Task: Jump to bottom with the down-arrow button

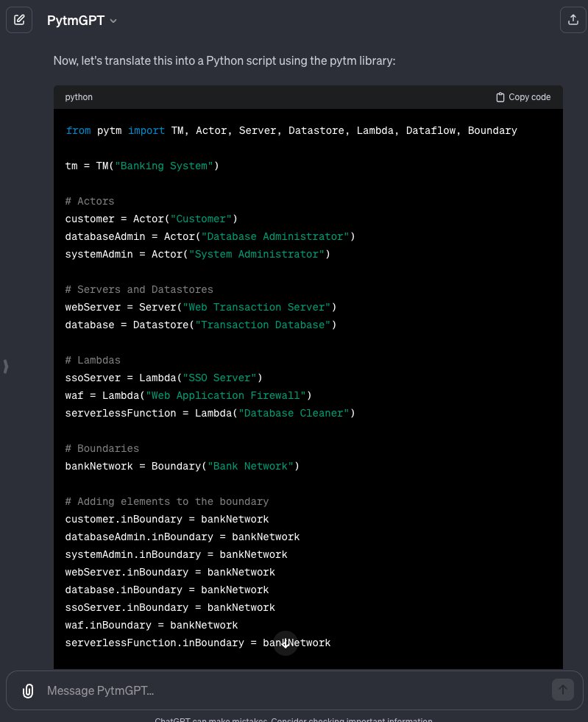Action: point(286,643)
